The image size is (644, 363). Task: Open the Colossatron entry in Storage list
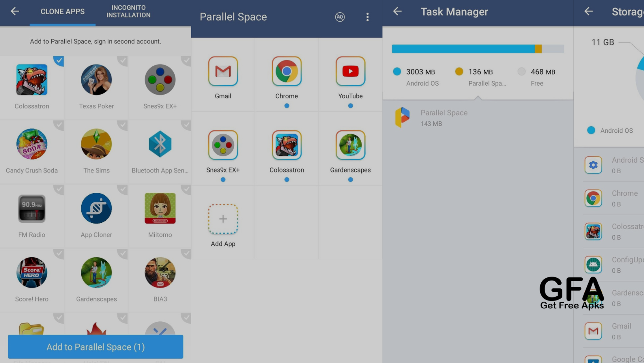(x=613, y=232)
